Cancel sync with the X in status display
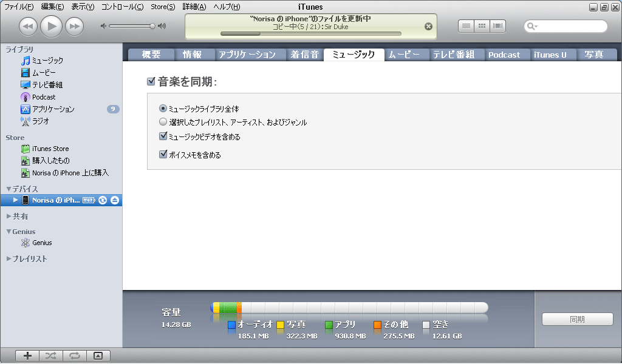The image size is (622, 364). [x=428, y=27]
